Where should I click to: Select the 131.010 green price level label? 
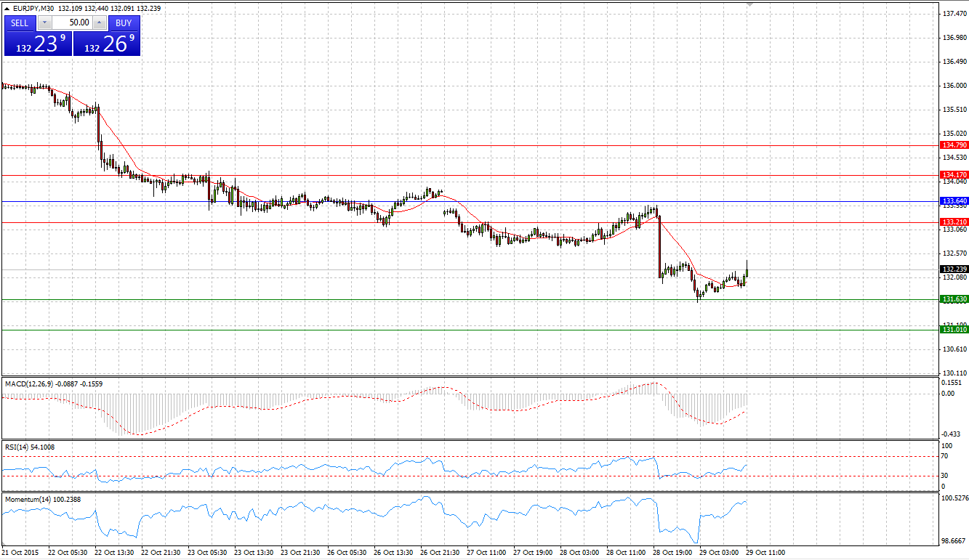tap(954, 330)
